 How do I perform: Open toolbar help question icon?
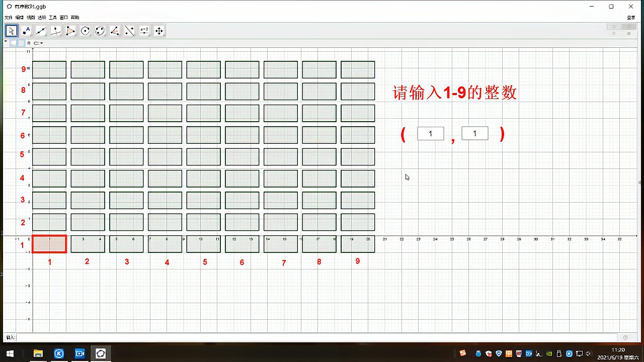click(x=614, y=34)
